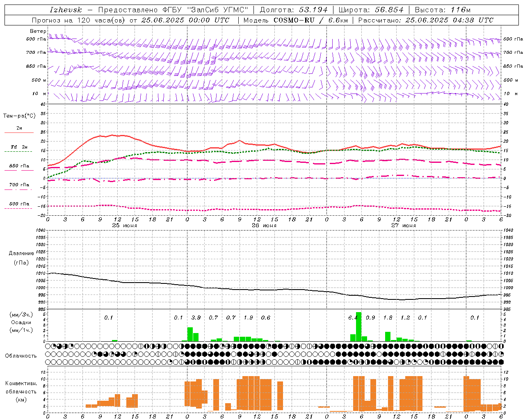525x420 pixels.
Task: Select the "ЗапСиб УГМС" provider text
Action: pyautogui.click(x=218, y=10)
